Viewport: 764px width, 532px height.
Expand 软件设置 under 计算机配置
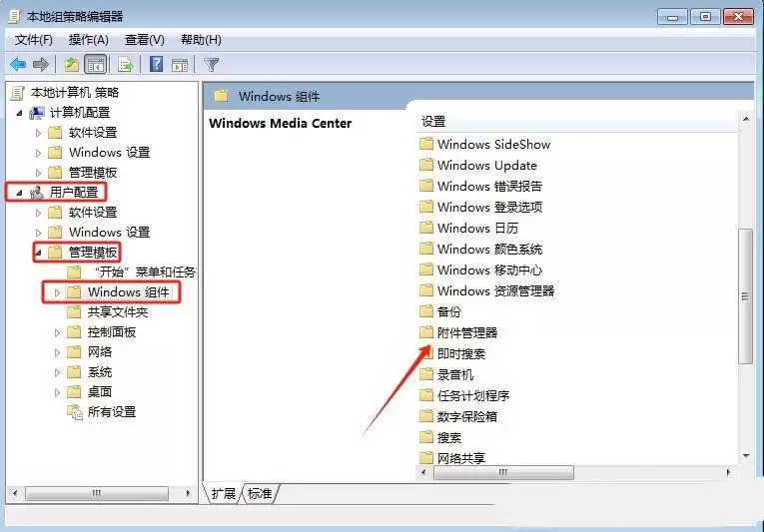click(38, 133)
